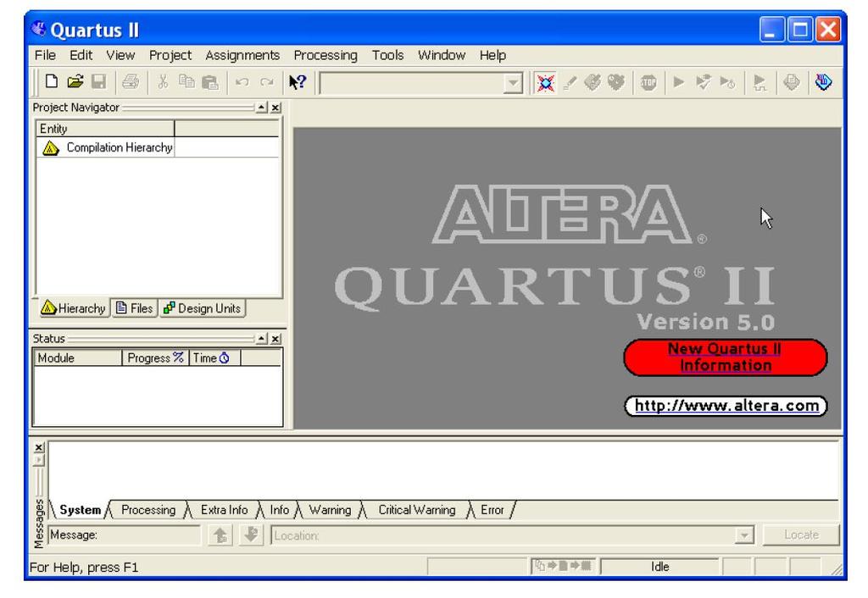
Task: Click the Compilation Report icon
Action: pos(792,82)
